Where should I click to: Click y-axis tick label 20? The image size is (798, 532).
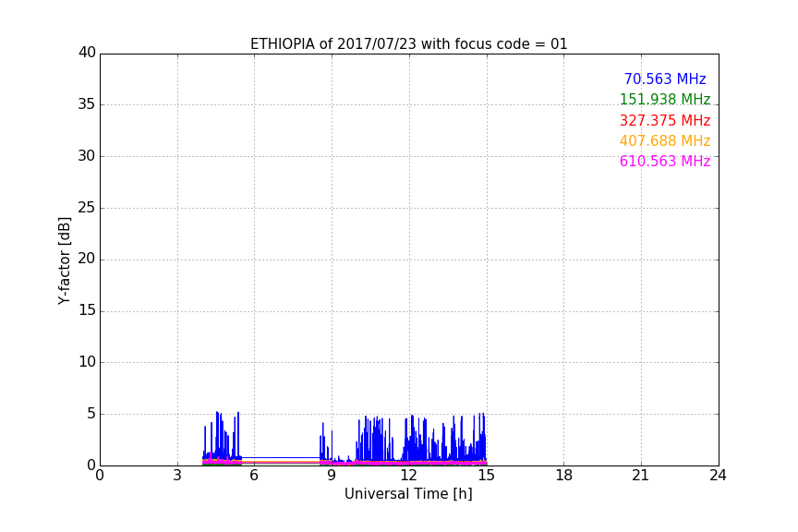pyautogui.click(x=87, y=259)
